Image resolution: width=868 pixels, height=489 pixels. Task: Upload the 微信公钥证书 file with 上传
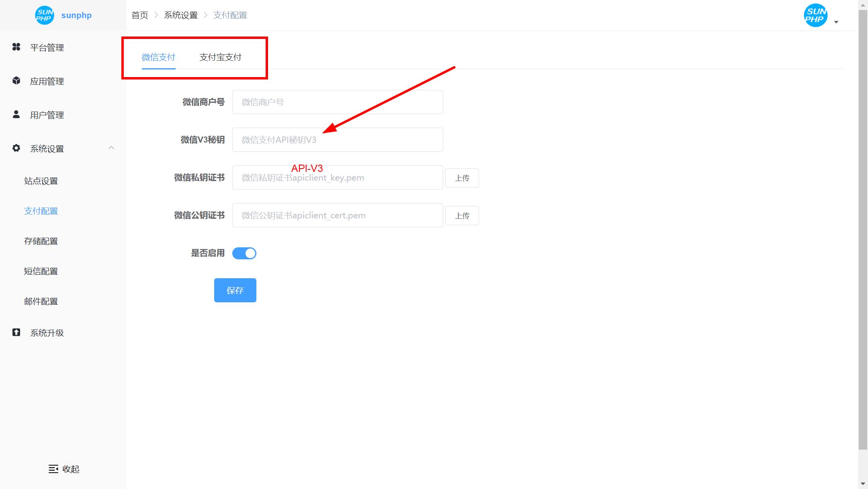click(x=462, y=216)
